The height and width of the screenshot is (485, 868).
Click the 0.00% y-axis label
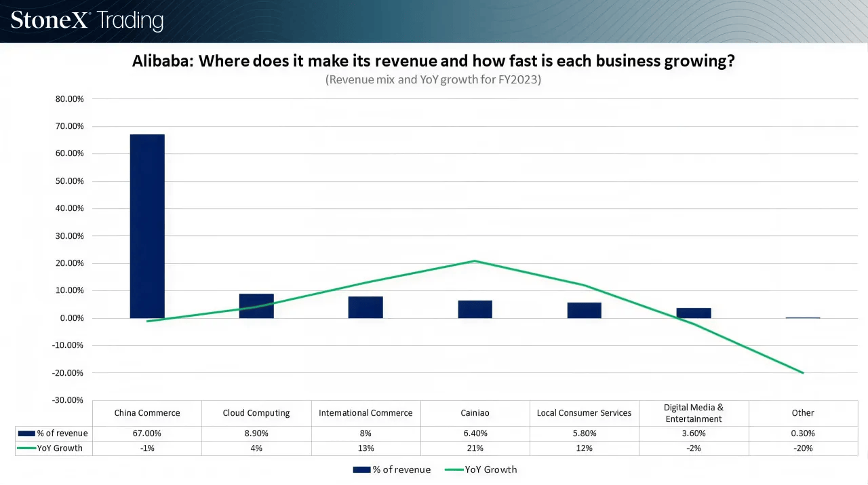click(x=71, y=318)
